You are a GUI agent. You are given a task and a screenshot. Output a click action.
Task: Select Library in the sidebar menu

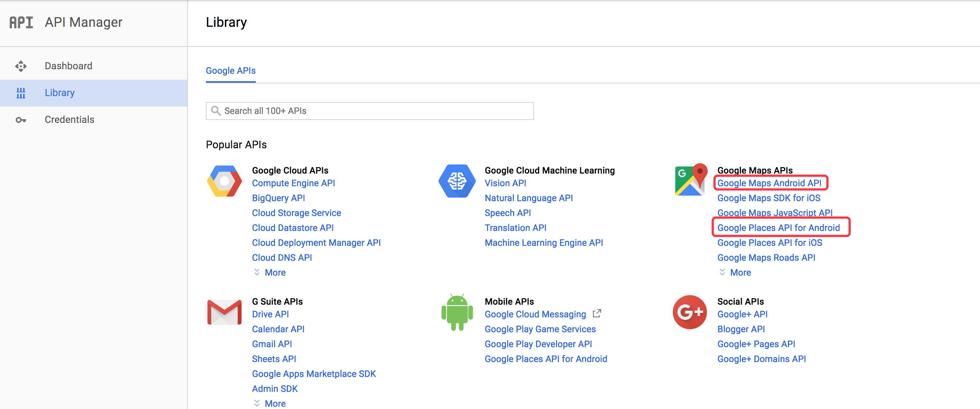(60, 93)
